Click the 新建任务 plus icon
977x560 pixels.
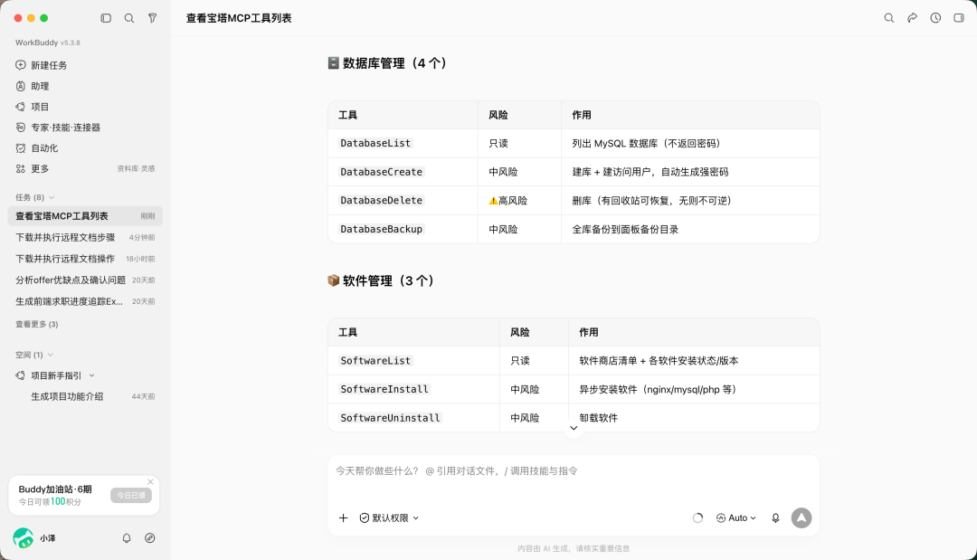(21, 65)
